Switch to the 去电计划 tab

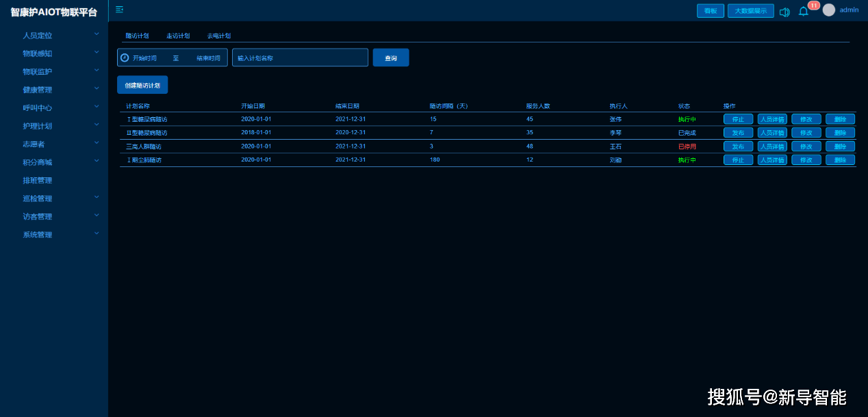coord(219,36)
